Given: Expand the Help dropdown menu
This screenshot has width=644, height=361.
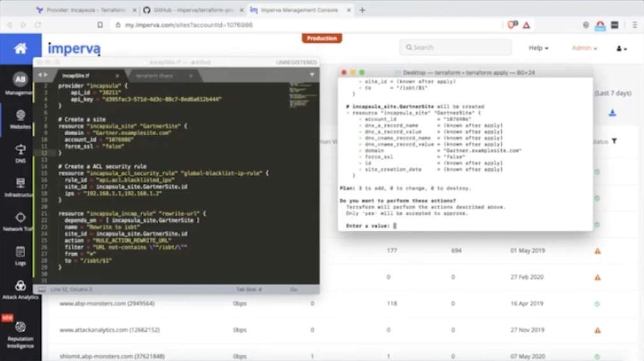Looking at the screenshot, I should [x=538, y=48].
